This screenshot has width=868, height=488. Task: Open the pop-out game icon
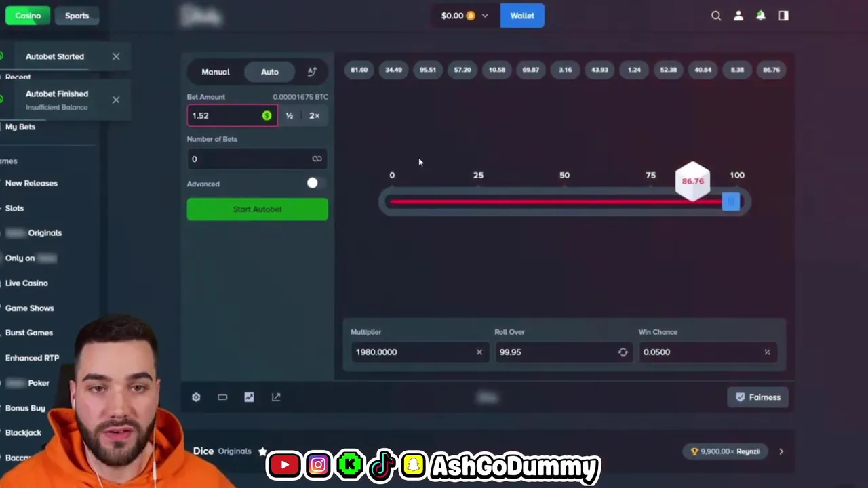pyautogui.click(x=276, y=397)
